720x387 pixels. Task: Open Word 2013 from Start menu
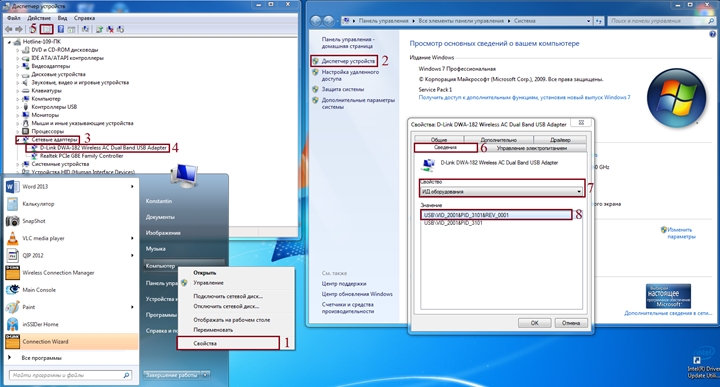tap(35, 186)
